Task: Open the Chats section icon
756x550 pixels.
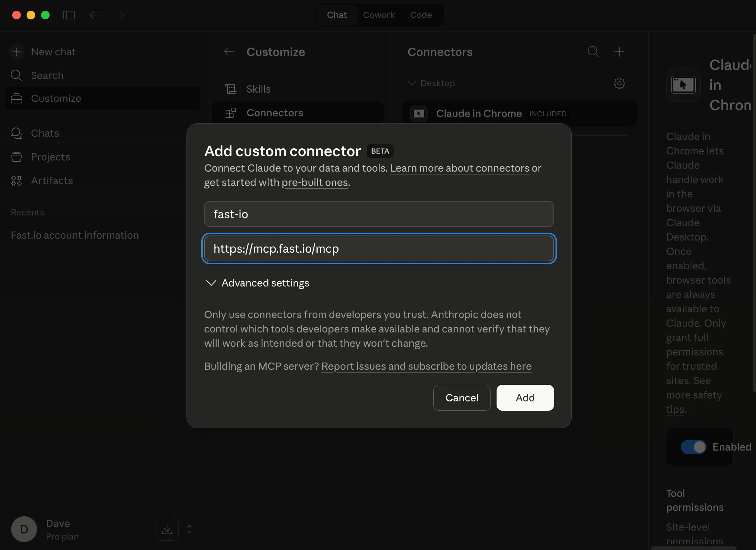Action: click(17, 133)
